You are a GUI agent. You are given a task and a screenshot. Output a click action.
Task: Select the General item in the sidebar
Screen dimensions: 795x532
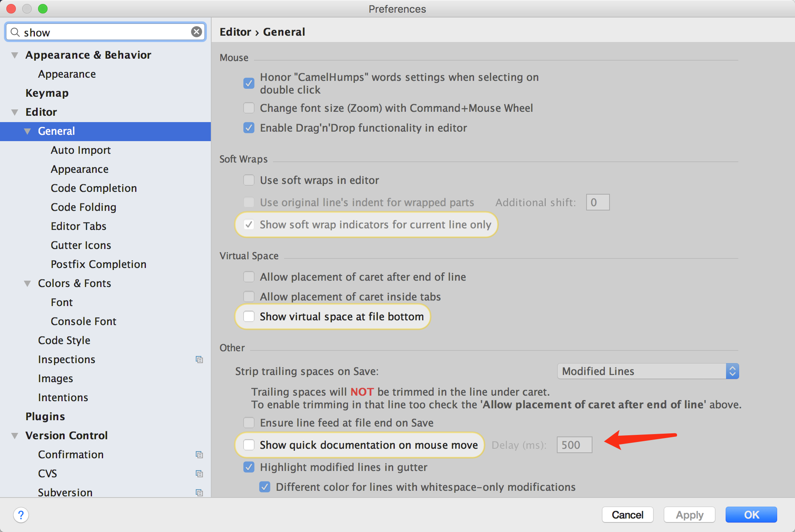(x=105, y=131)
